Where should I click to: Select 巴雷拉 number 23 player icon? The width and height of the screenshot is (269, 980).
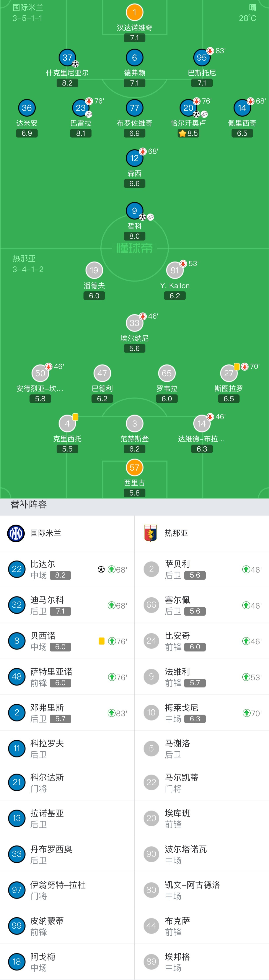click(x=81, y=108)
